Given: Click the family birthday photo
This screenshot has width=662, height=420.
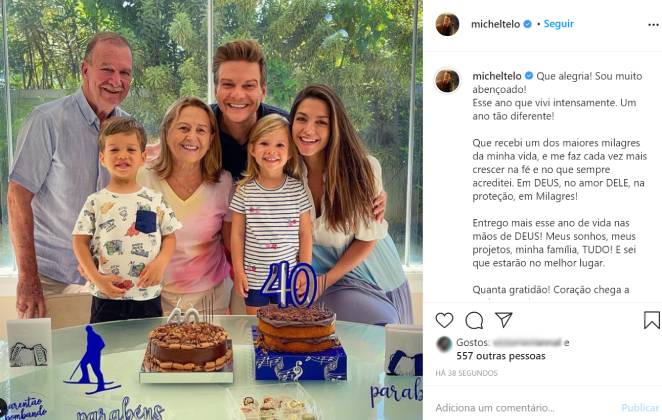Looking at the screenshot, I should tap(211, 210).
